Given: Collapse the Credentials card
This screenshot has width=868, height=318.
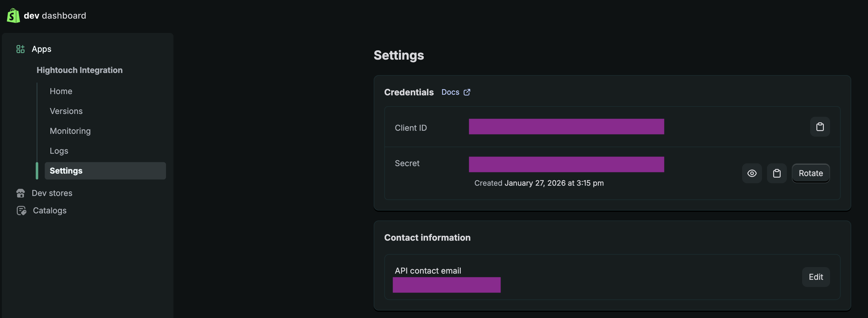Looking at the screenshot, I should [x=409, y=92].
